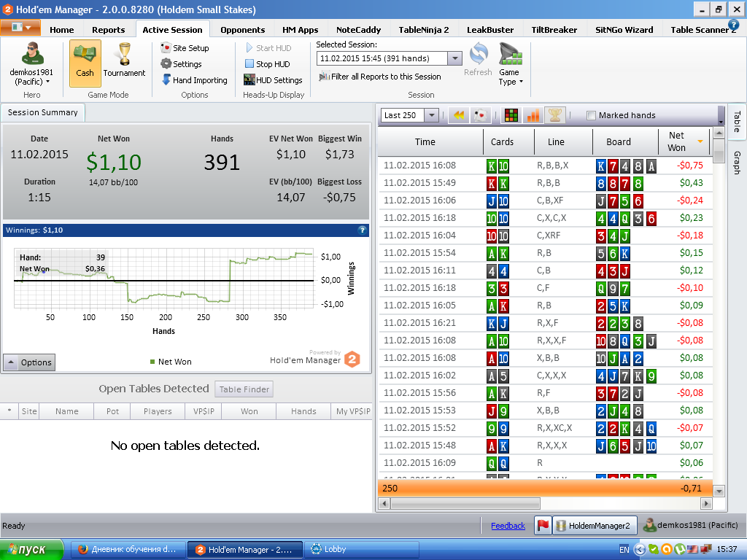Screen dimensions: 747x560
Task: Open the orange application menu button
Action: coord(20,28)
